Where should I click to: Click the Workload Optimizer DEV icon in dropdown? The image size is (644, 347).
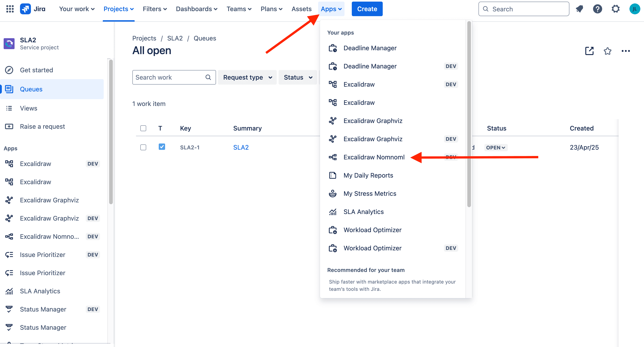pyautogui.click(x=332, y=248)
